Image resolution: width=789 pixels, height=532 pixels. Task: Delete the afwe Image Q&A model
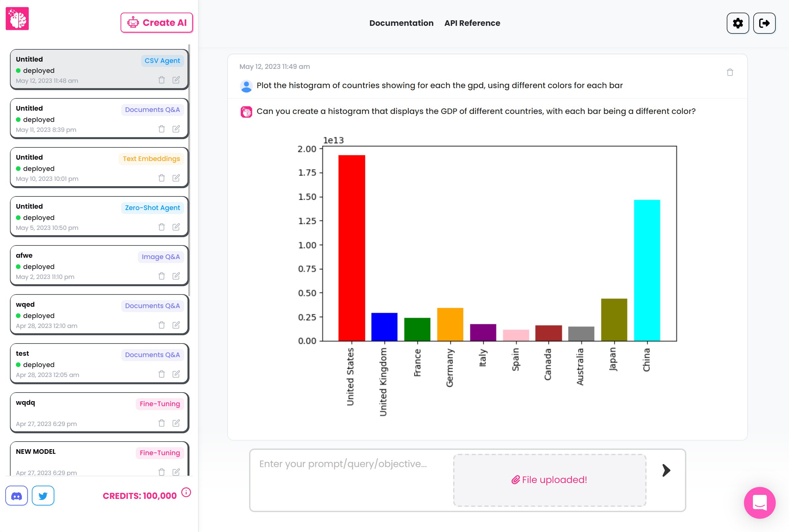[161, 276]
